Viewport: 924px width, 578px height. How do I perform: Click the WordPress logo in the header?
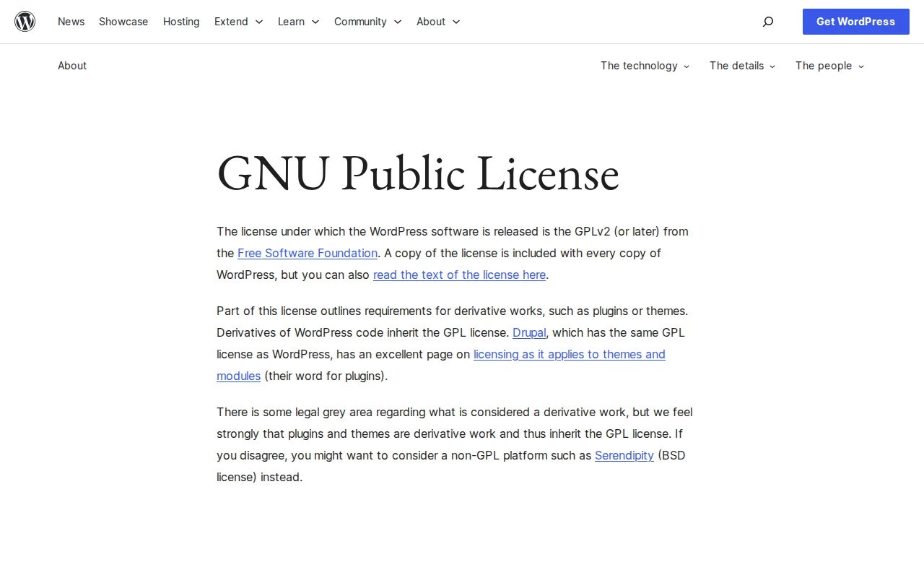click(x=25, y=22)
